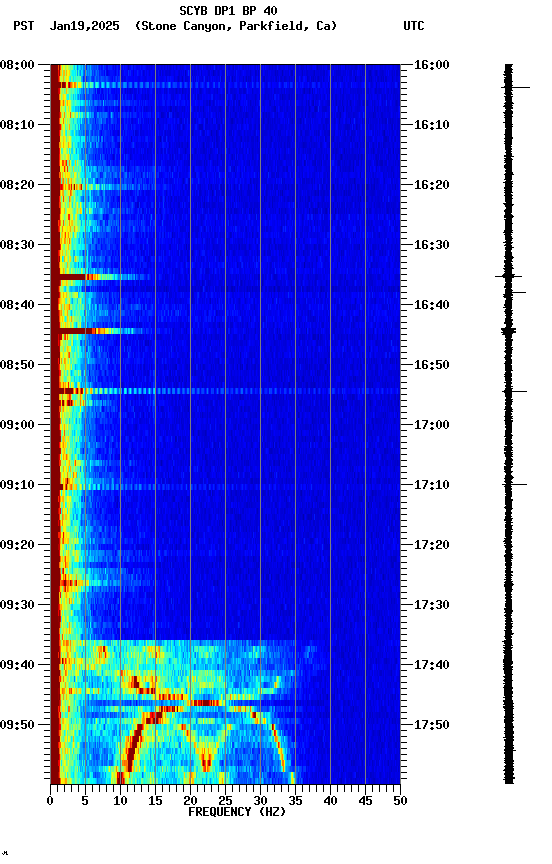Click the "08:20" PST time label
Screen dimensions: 552x864
point(17,185)
